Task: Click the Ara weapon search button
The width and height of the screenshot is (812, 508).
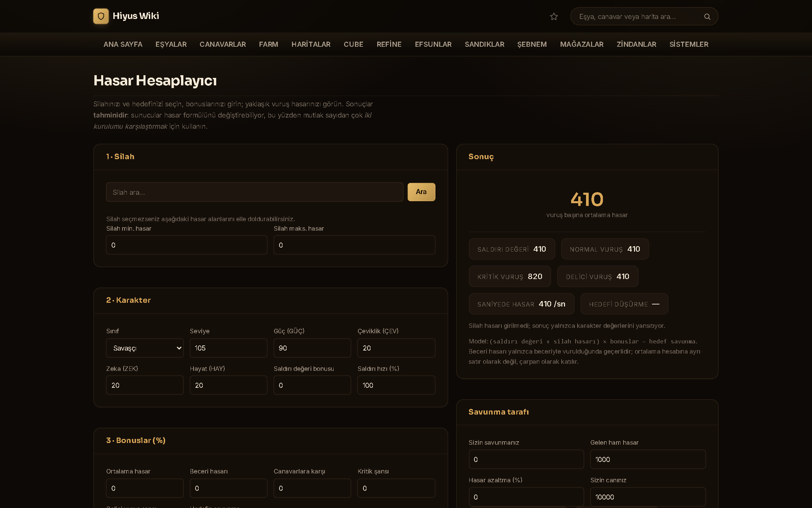Action: 421,192
